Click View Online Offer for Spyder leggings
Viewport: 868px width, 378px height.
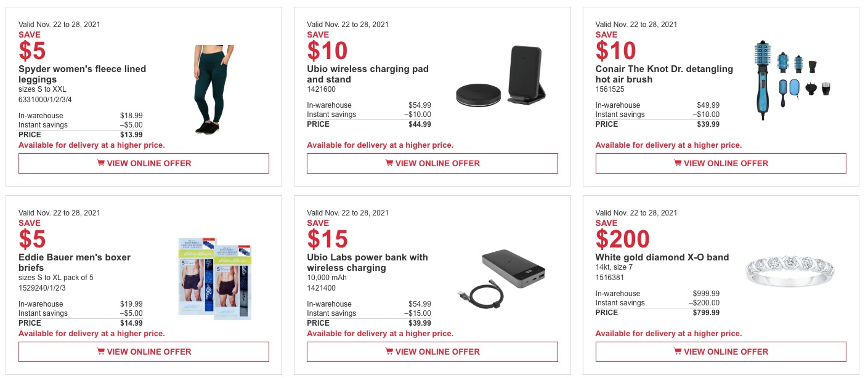pos(144,163)
